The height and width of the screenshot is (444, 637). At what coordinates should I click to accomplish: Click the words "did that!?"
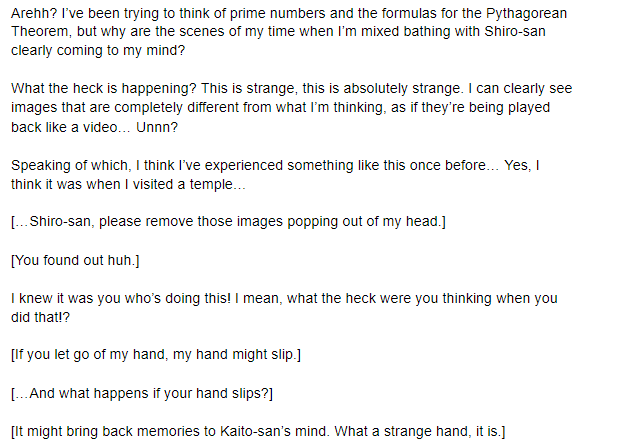[x=40, y=317]
